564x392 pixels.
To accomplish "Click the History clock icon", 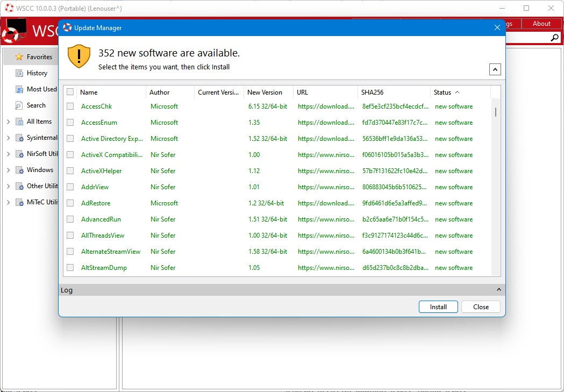I will pyautogui.click(x=19, y=73).
